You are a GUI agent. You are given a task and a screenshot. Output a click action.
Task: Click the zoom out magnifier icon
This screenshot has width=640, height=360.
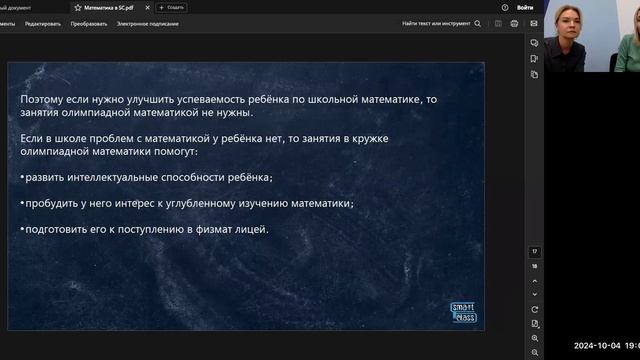535,352
